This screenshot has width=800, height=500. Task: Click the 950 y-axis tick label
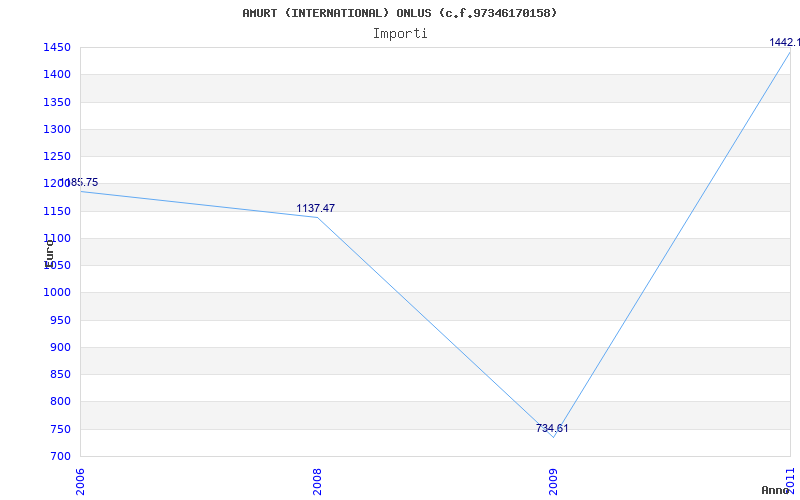coord(60,320)
